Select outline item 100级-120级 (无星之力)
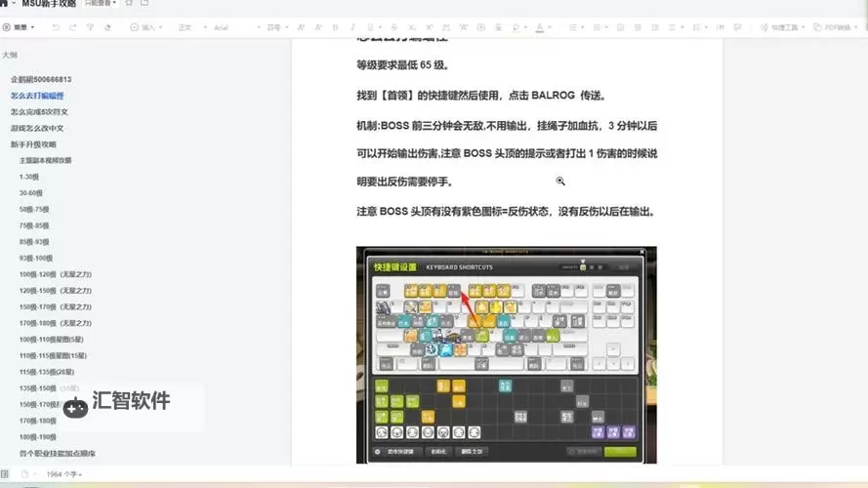The image size is (868, 488). pyautogui.click(x=56, y=274)
